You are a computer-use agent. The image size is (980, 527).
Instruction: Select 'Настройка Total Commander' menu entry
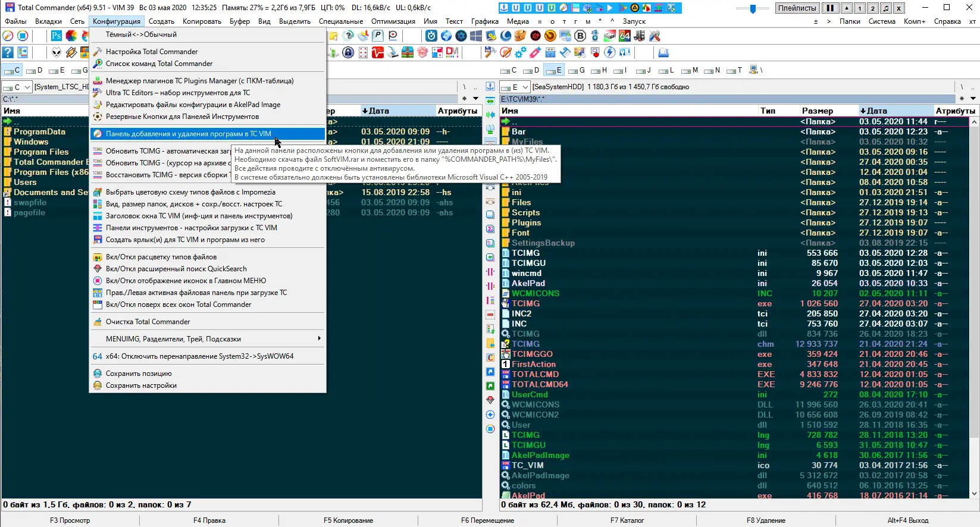tap(152, 52)
